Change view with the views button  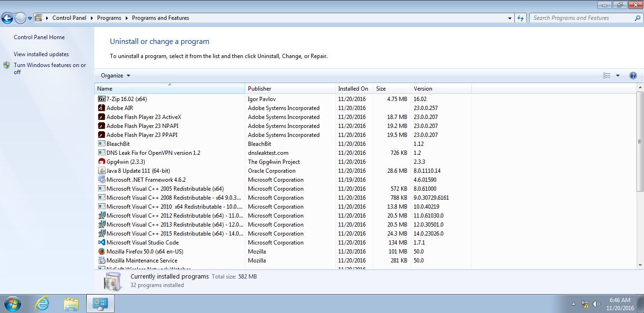(607, 76)
